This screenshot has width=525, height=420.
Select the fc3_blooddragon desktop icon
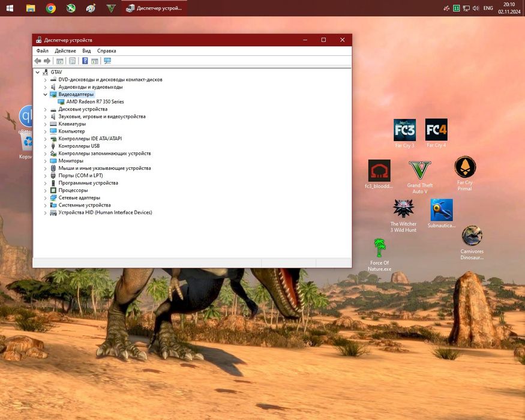click(x=379, y=174)
